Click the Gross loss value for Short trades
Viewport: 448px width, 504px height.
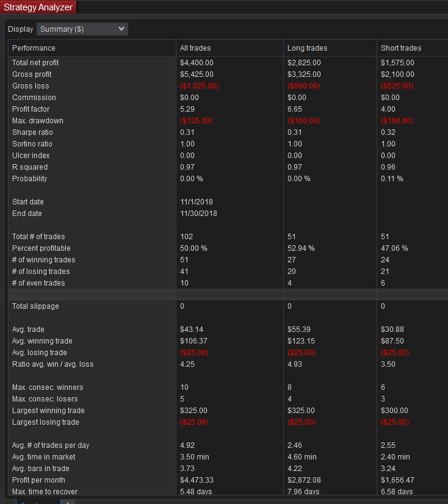pos(397,86)
